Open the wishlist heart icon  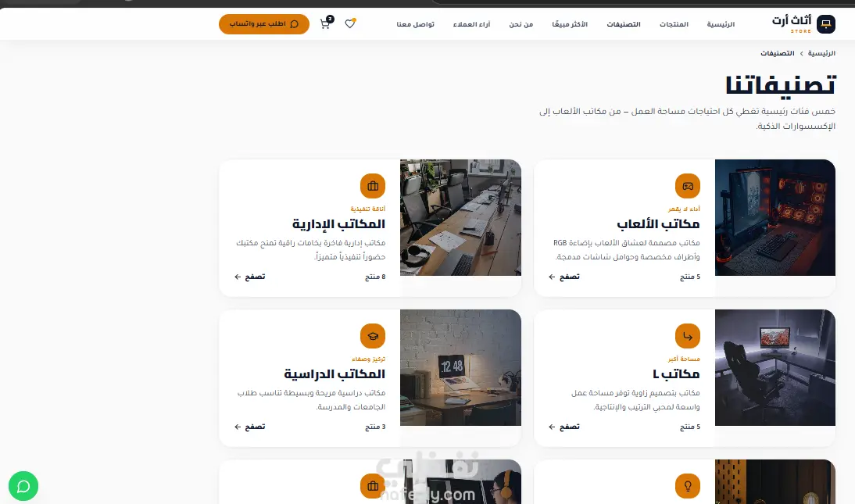(350, 23)
